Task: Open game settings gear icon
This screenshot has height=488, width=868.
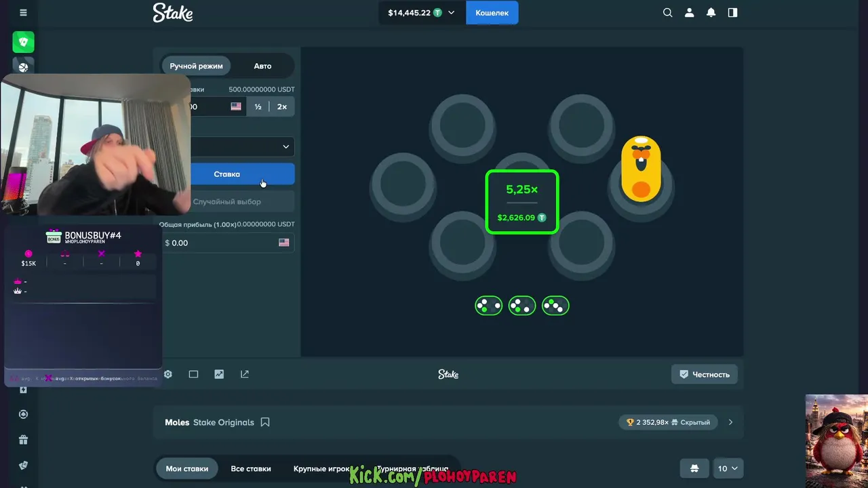Action: [168, 374]
